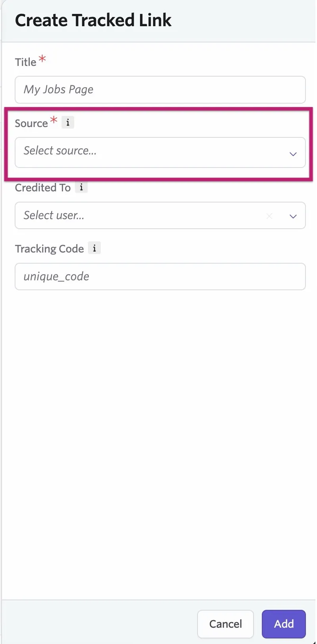This screenshot has width=317, height=644.
Task: Click the Tracking Code label
Action: pos(50,249)
